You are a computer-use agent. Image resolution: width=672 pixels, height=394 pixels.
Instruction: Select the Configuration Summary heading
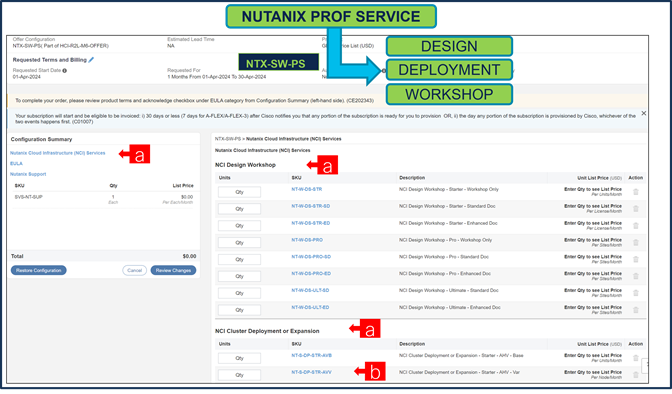coord(41,139)
